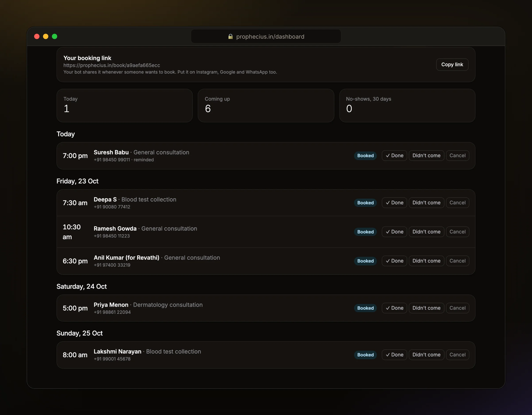Click the Coming up stat card
This screenshot has height=415, width=532.
click(266, 106)
